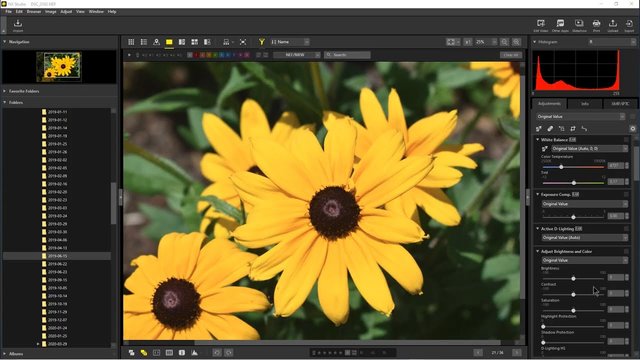The image size is (640, 360).
Task: Click the full screen view icon
Action: pyautogui.click(x=243, y=42)
